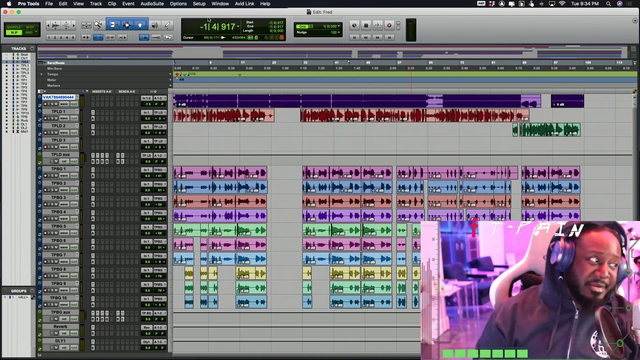Image resolution: width=640 pixels, height=360 pixels.
Task: Open macOS Spotlight search icon
Action: 609,4
